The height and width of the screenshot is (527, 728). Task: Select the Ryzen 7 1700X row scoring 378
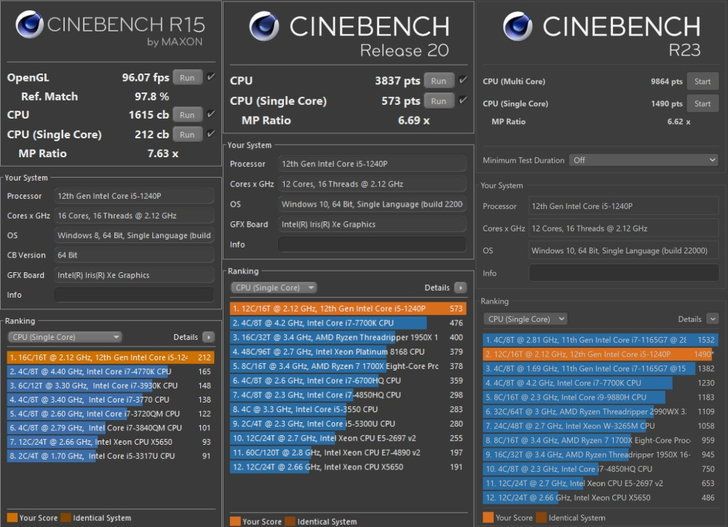tap(348, 366)
